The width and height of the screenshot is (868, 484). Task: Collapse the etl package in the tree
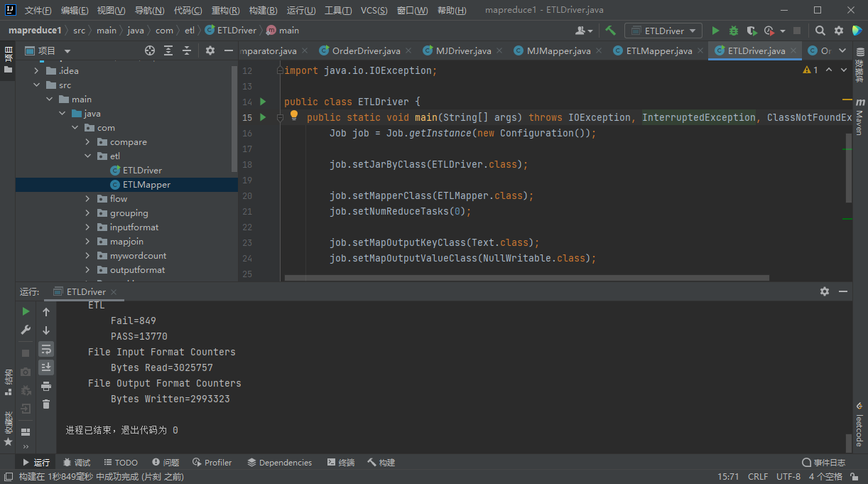(88, 156)
